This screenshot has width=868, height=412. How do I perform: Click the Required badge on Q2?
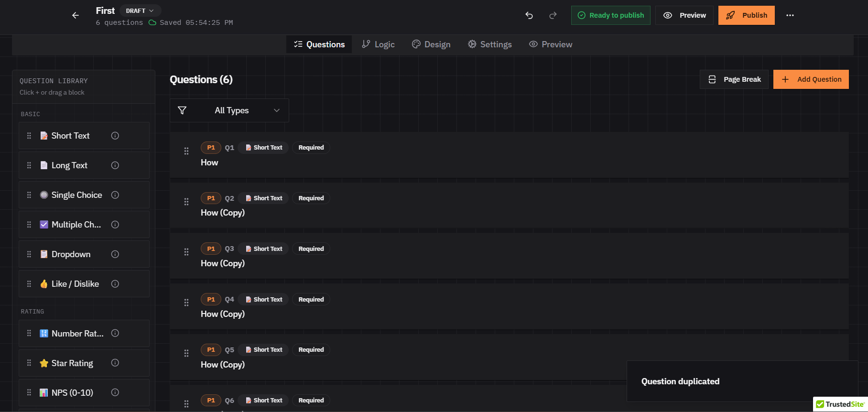click(x=311, y=198)
